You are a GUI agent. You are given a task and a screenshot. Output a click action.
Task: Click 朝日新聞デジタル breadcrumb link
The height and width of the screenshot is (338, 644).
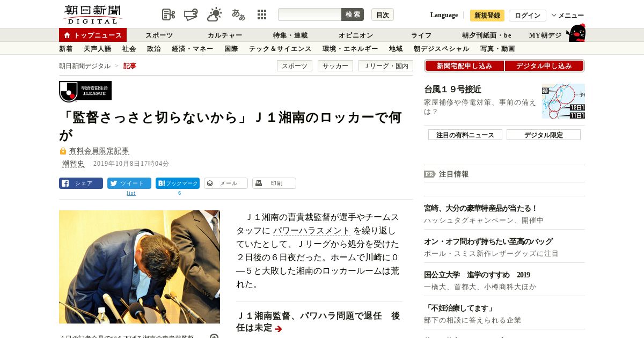tap(85, 65)
